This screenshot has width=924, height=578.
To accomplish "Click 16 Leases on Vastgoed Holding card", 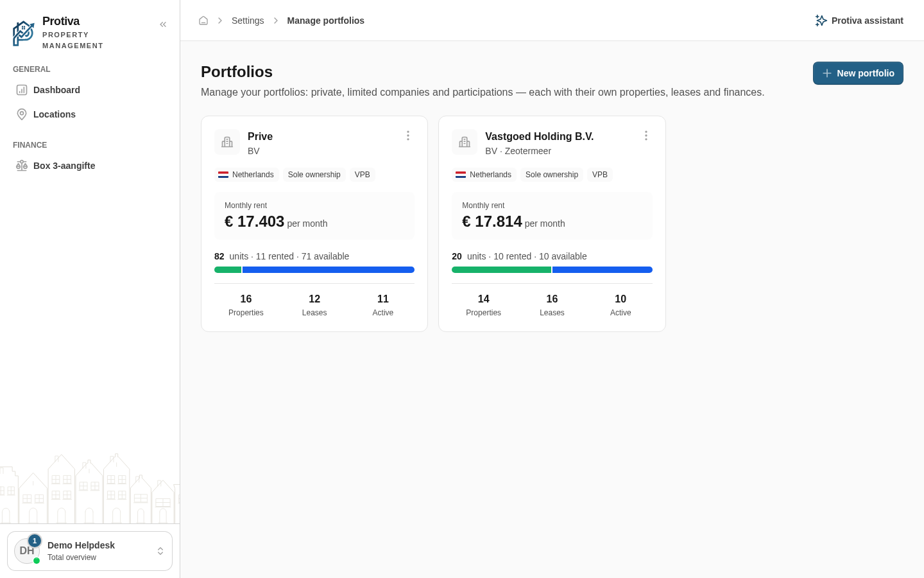I will [552, 305].
